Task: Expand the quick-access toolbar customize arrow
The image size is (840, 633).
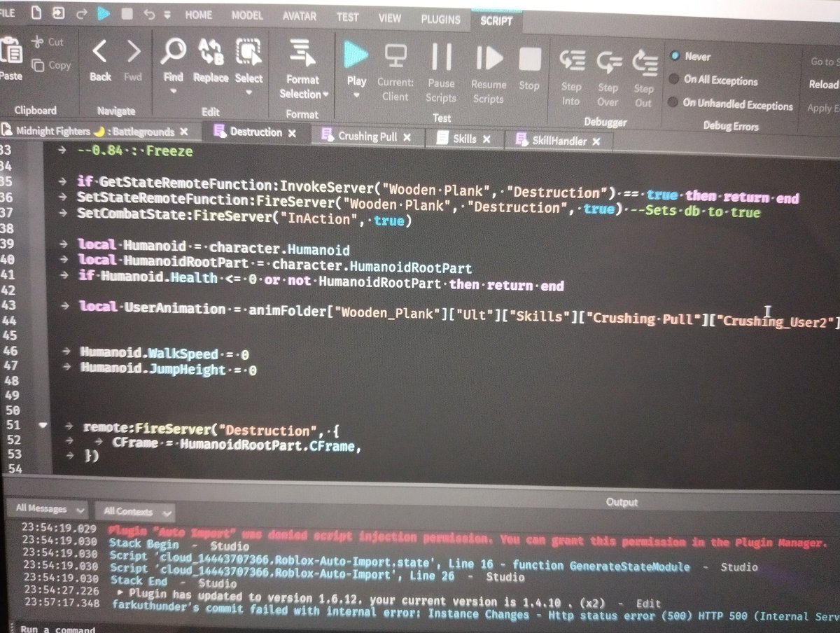Action: (167, 15)
